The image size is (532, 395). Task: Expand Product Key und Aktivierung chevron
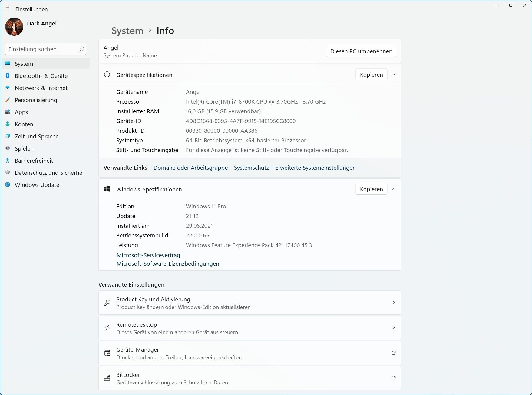394,303
